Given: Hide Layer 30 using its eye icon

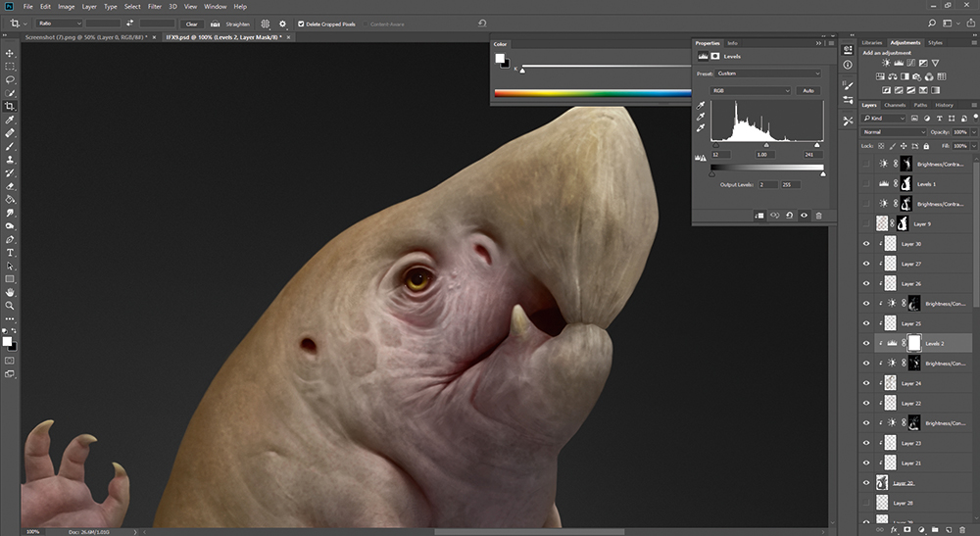Looking at the screenshot, I should point(865,244).
